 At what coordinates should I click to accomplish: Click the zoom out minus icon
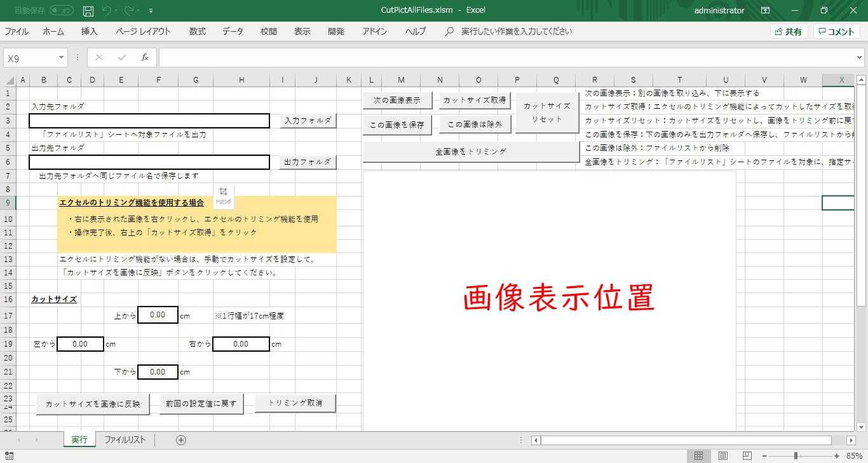click(x=764, y=455)
